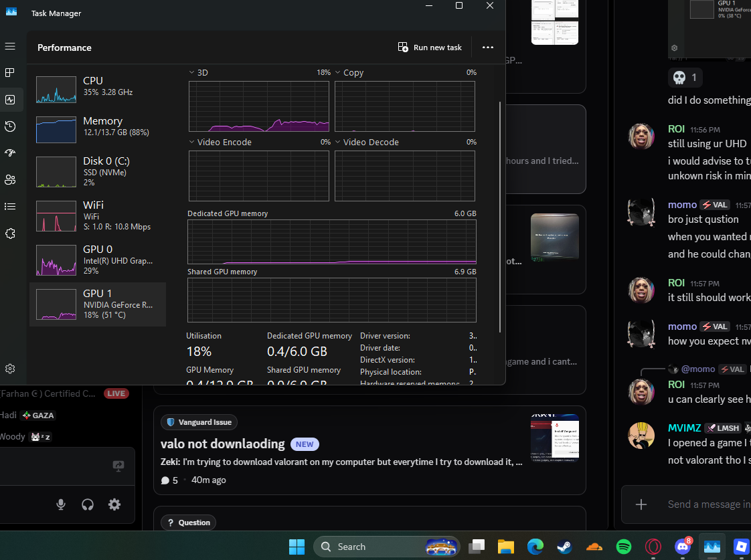Open Discord from taskbar

click(683, 547)
